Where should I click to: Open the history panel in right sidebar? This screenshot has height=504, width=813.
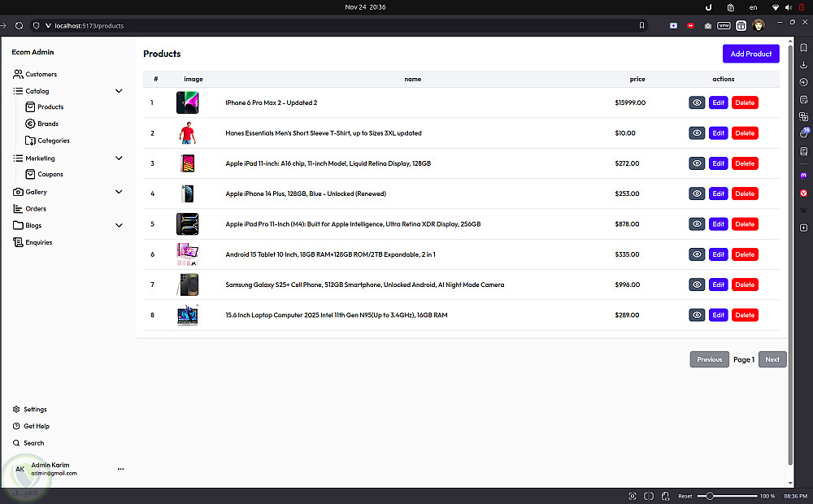click(803, 82)
